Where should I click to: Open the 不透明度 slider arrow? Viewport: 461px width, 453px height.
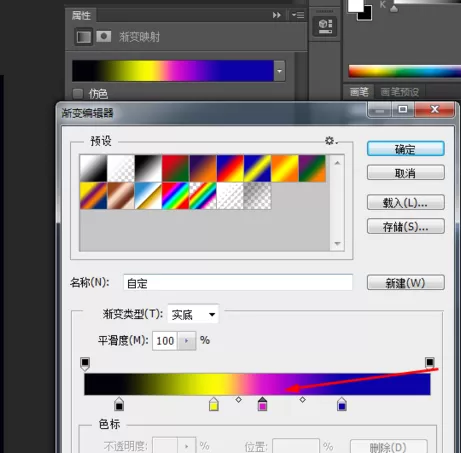(187, 446)
